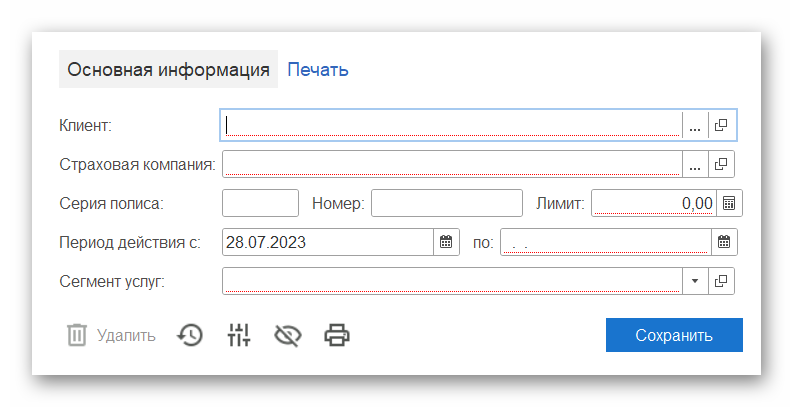Open form settings sliders icon
This screenshot has width=793, height=407.
(x=239, y=335)
